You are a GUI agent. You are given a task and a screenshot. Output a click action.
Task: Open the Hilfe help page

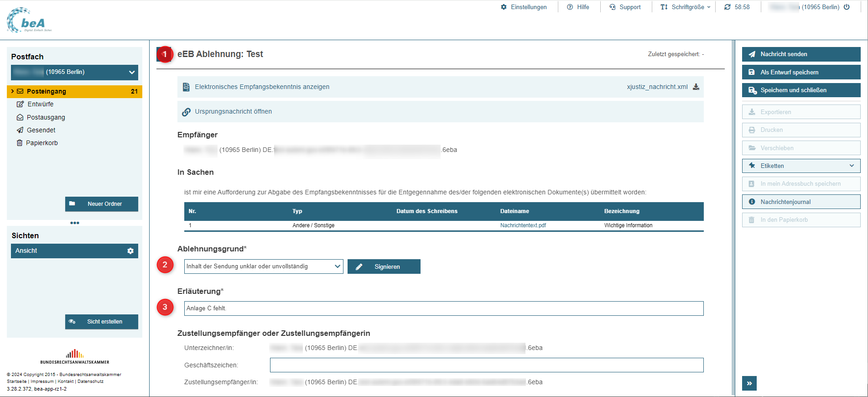coord(578,7)
